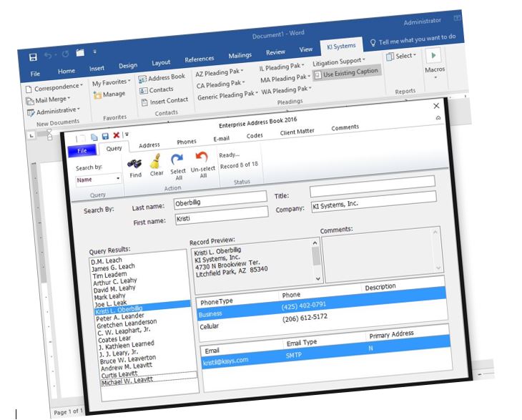Click the Contacts button in the ribbon

tap(157, 90)
